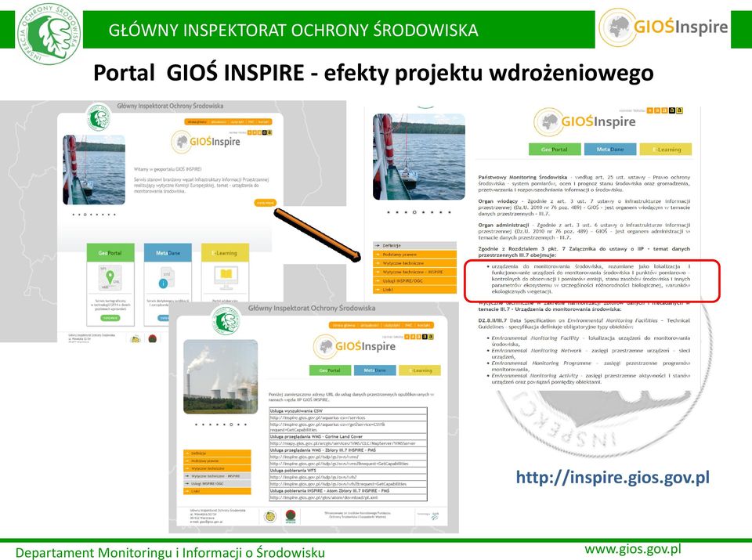Click the blue MetaDane button on definitions page
Image resolution: width=752 pixels, height=560 pixels.
pos(610,149)
